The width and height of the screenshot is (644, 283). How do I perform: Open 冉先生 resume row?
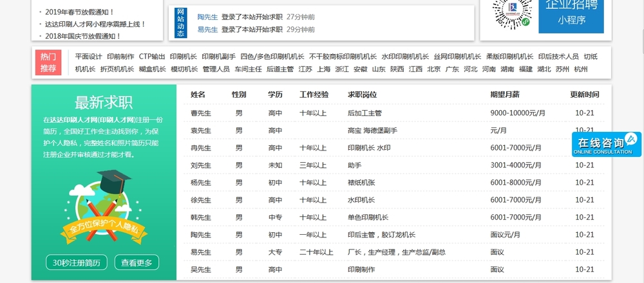point(394,148)
